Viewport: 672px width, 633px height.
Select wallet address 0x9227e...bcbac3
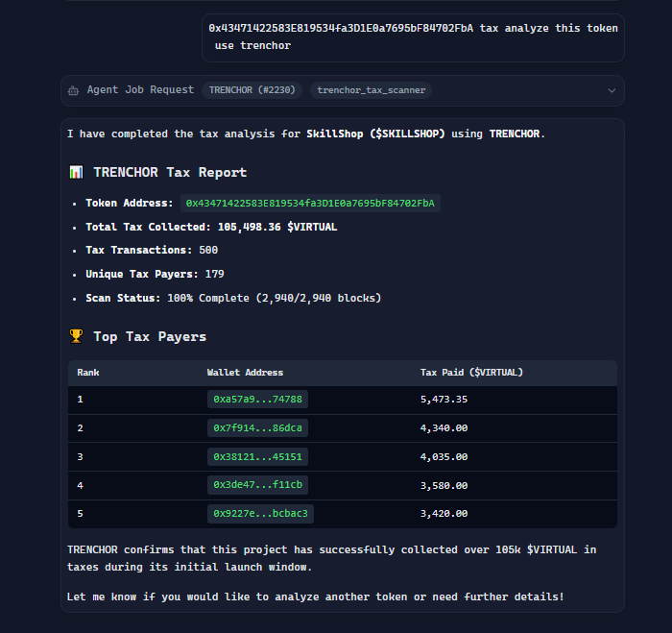click(260, 513)
